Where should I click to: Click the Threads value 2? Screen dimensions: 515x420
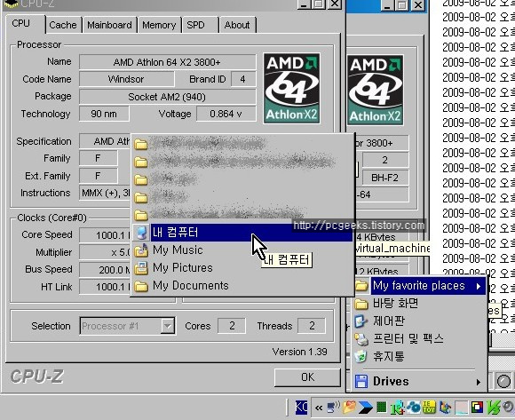click(x=312, y=326)
